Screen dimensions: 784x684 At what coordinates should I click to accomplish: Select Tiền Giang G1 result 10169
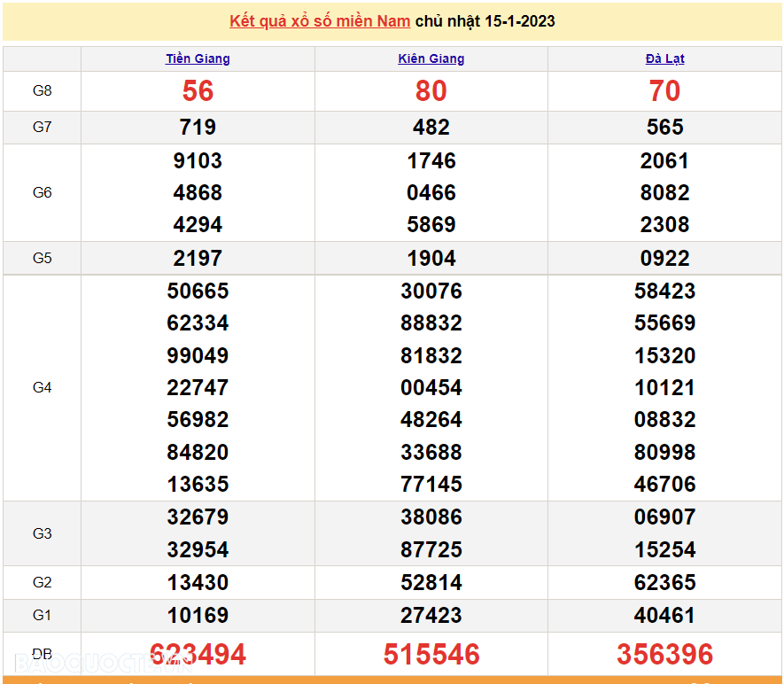point(198,616)
